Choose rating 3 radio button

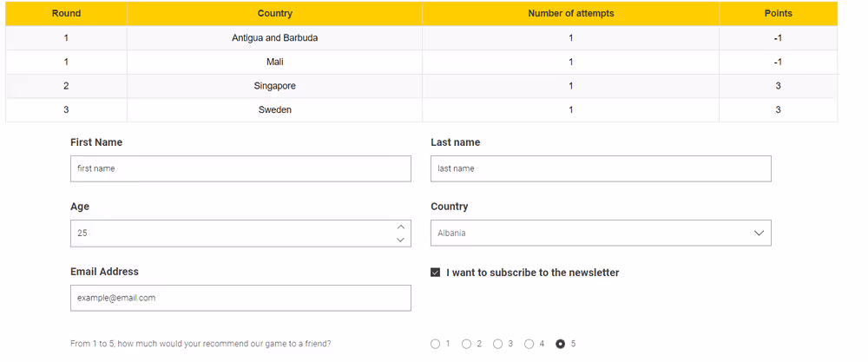click(x=498, y=344)
